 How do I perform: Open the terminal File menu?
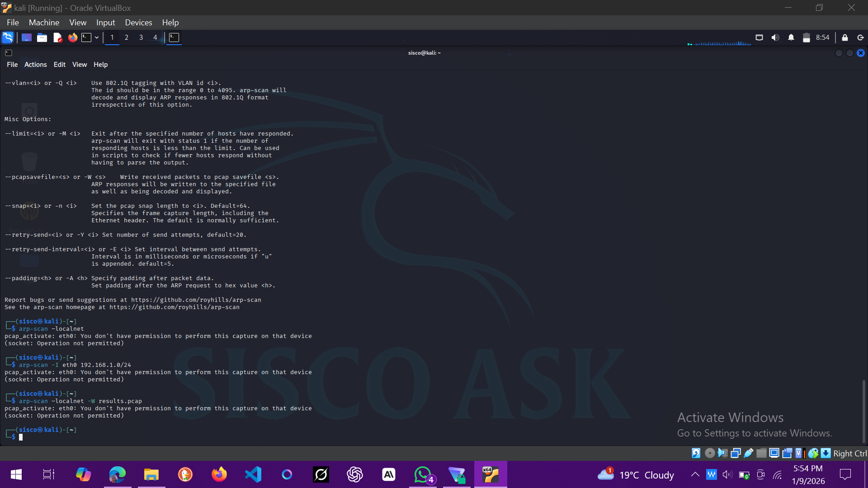(x=12, y=65)
